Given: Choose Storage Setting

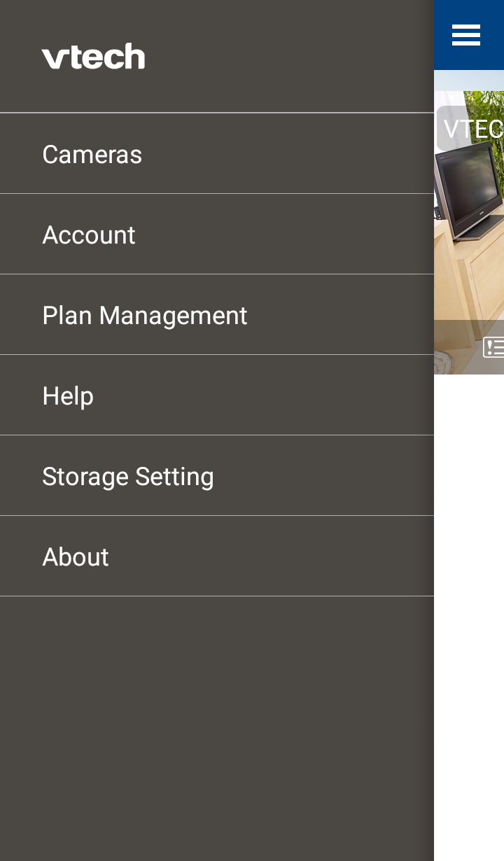Looking at the screenshot, I should (x=128, y=477).
